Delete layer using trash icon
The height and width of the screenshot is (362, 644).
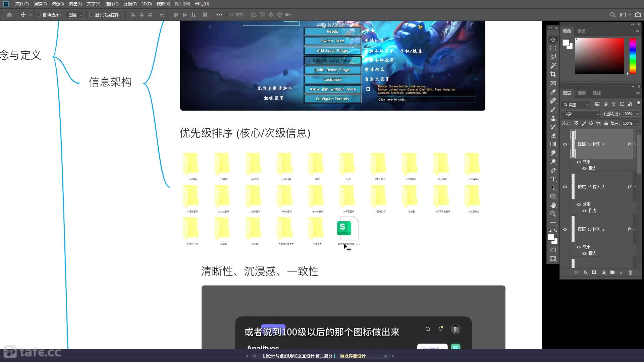(x=630, y=273)
